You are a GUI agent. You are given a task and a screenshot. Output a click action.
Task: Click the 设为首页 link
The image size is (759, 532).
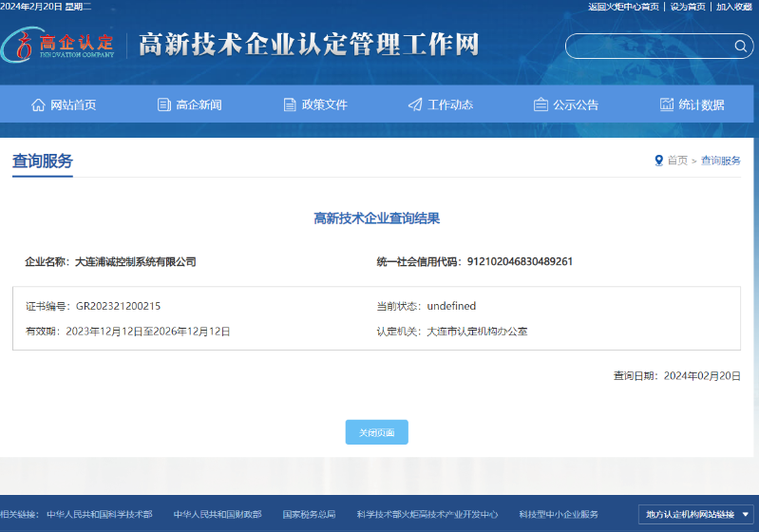click(x=688, y=7)
